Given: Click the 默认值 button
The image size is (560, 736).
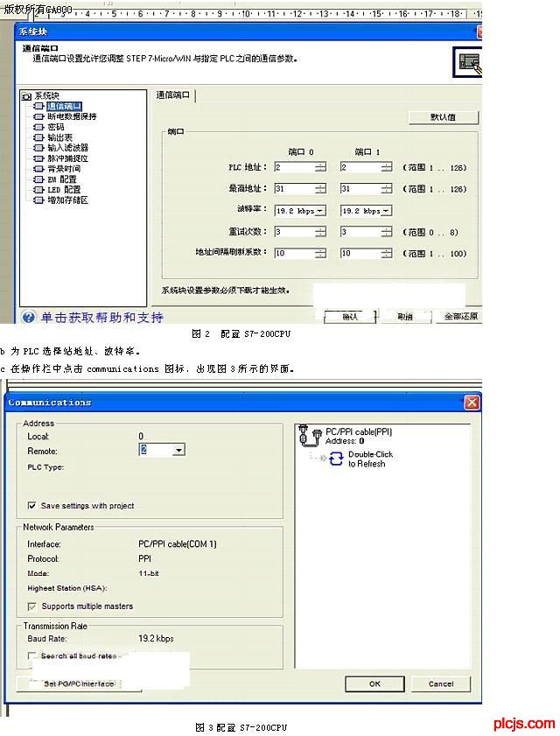Looking at the screenshot, I should tap(443, 117).
